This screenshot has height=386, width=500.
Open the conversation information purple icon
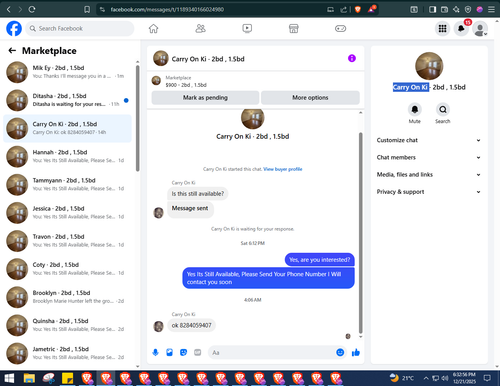(x=352, y=58)
